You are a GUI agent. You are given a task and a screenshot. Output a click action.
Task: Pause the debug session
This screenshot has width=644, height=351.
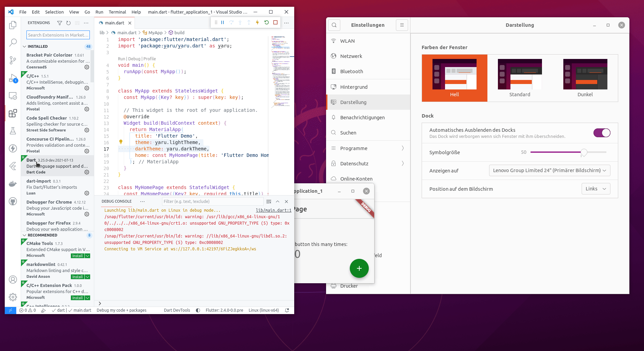point(223,22)
